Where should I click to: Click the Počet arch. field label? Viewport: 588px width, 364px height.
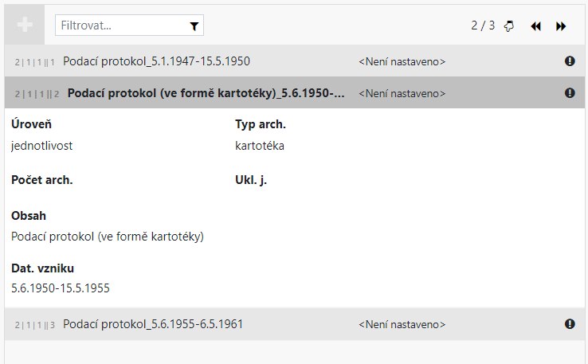point(42,180)
